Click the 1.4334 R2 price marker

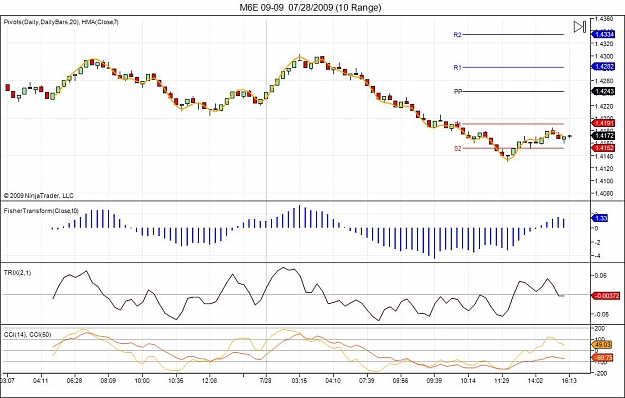pos(603,35)
